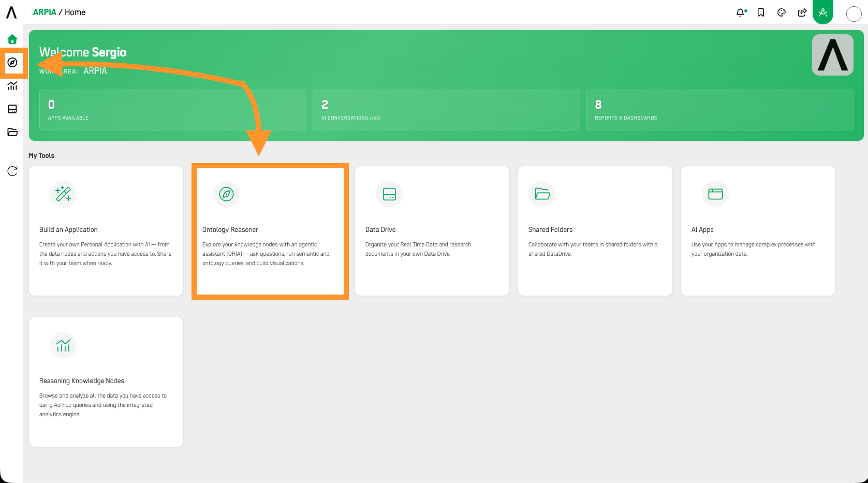Open the Build an Application card title
868x483 pixels.
pos(68,230)
